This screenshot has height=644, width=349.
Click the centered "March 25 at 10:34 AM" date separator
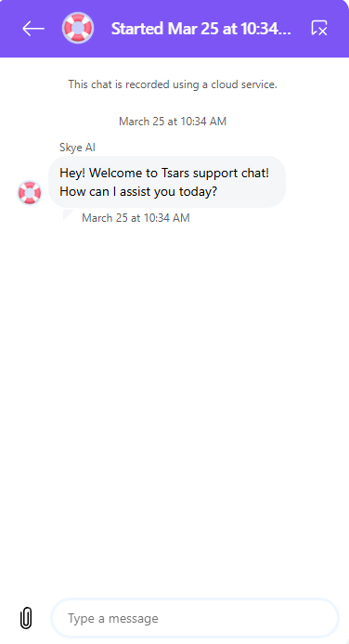point(173,122)
